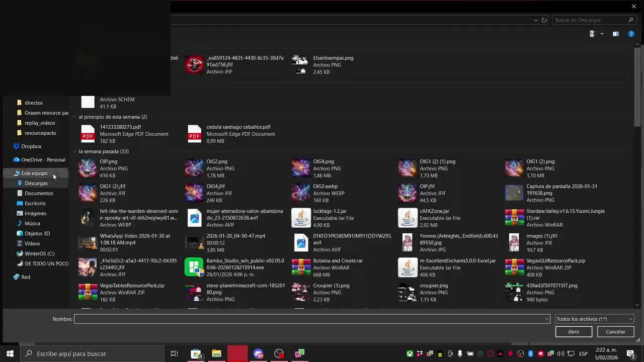Click the Abrir button
The image size is (644, 362).
574,332
